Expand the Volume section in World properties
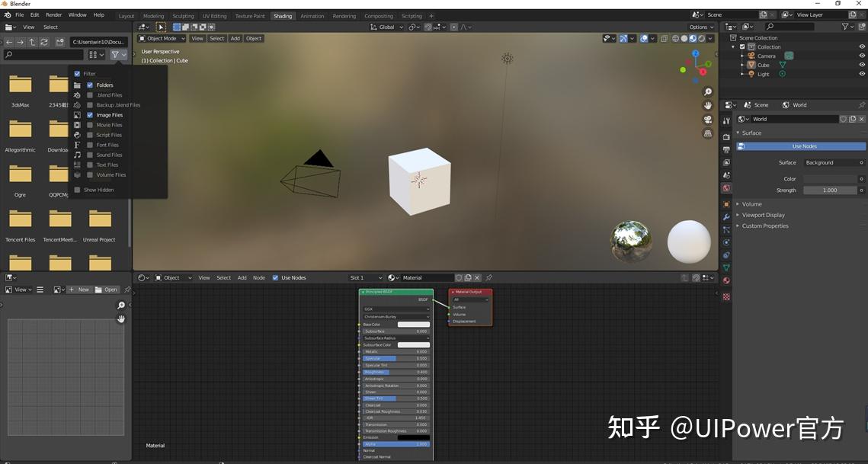 click(751, 204)
